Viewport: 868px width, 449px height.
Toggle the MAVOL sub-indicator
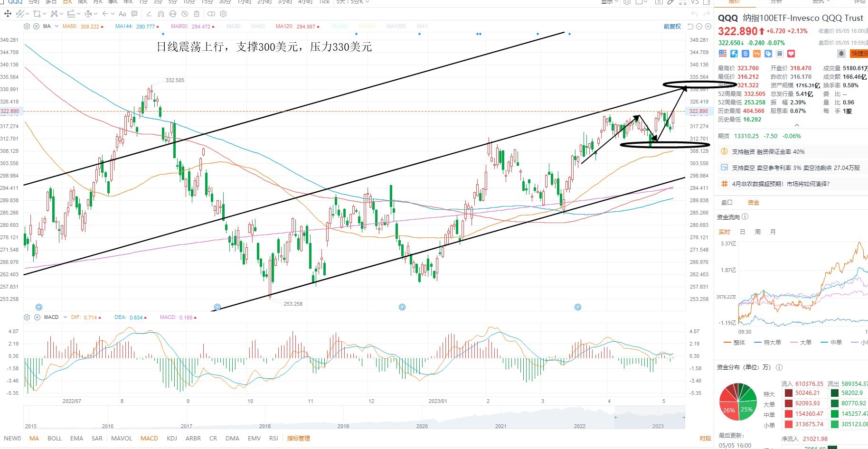[122, 438]
